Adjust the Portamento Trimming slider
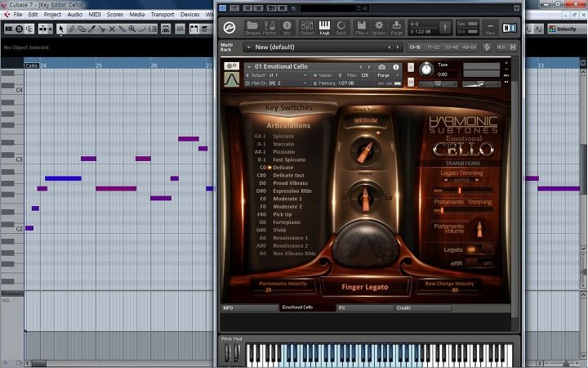 pos(462,211)
